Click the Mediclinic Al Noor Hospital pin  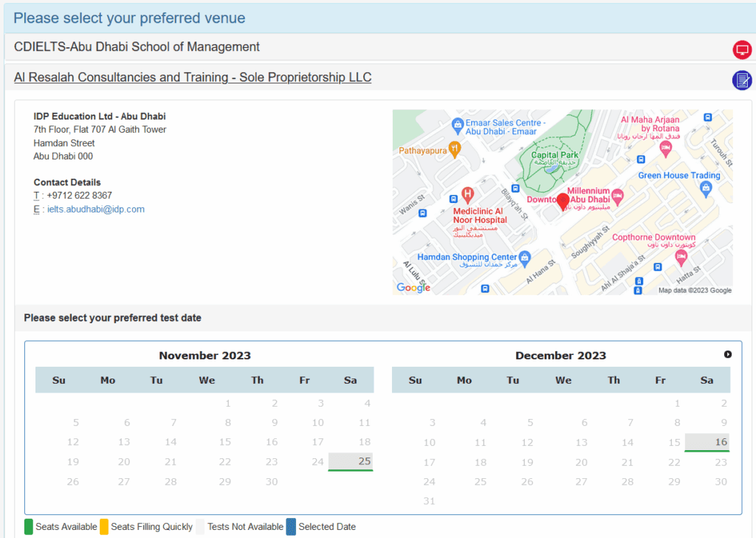[x=467, y=195]
